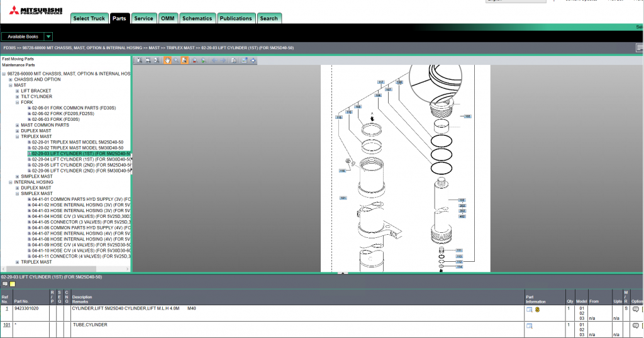644x338 pixels.
Task: Expand the CHASSIS AND OPTION node
Action: tap(11, 80)
